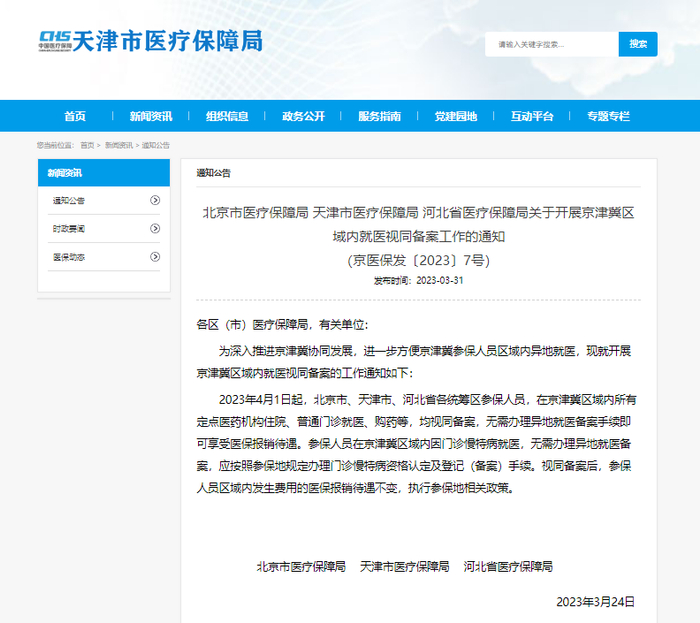Open 组织信息 navigation menu
This screenshot has height=623, width=700.
tap(227, 116)
